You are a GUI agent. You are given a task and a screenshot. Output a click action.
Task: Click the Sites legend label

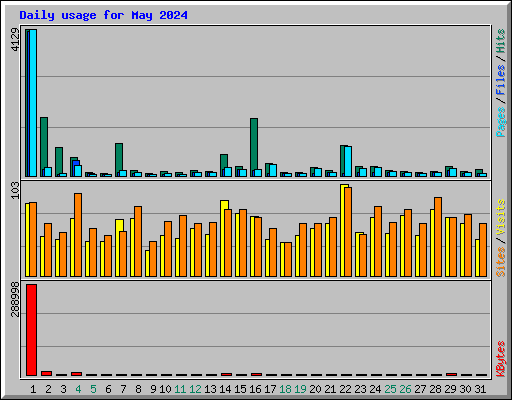[x=501, y=262]
